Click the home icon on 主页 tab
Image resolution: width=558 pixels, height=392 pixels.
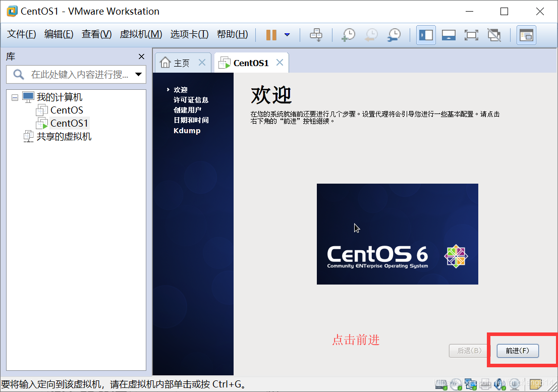[x=165, y=62]
